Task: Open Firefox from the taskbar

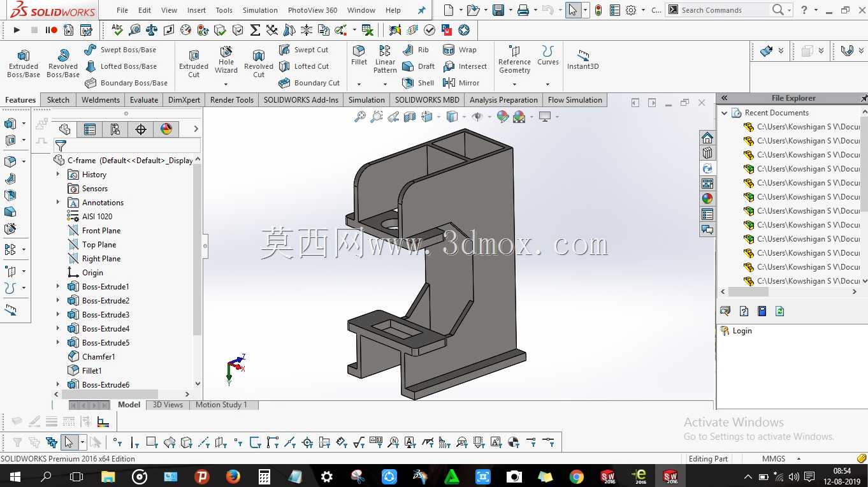Action: 233,476
